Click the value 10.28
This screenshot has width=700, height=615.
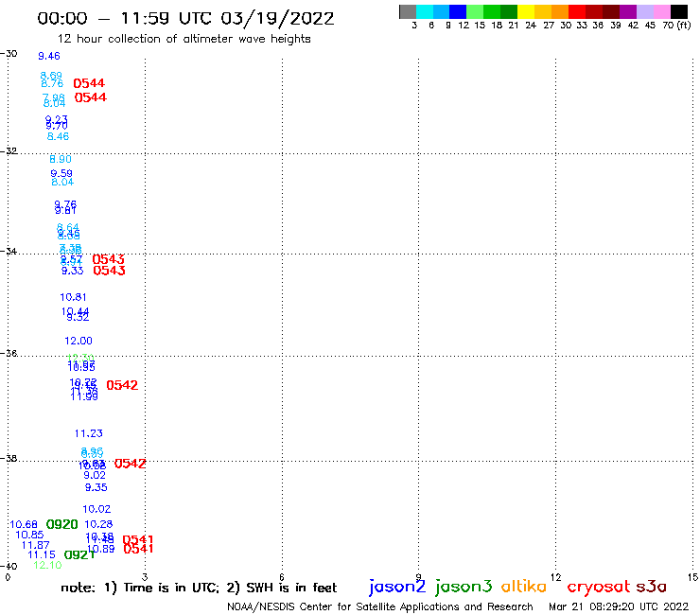(98, 524)
